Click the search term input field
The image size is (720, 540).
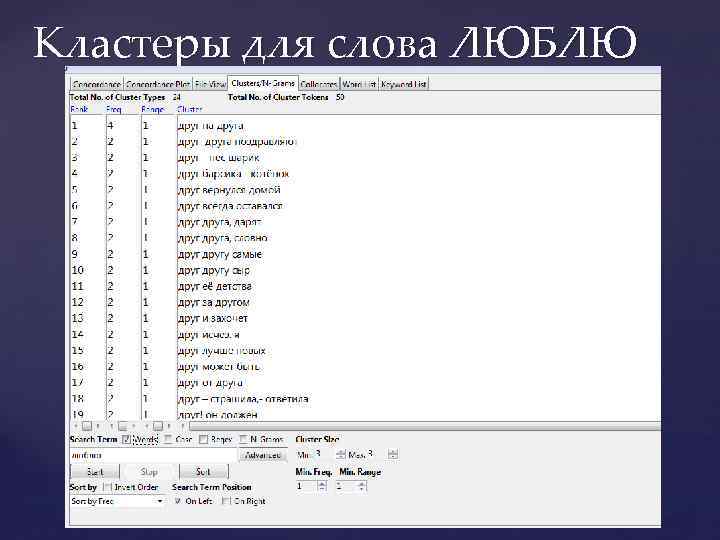point(153,455)
